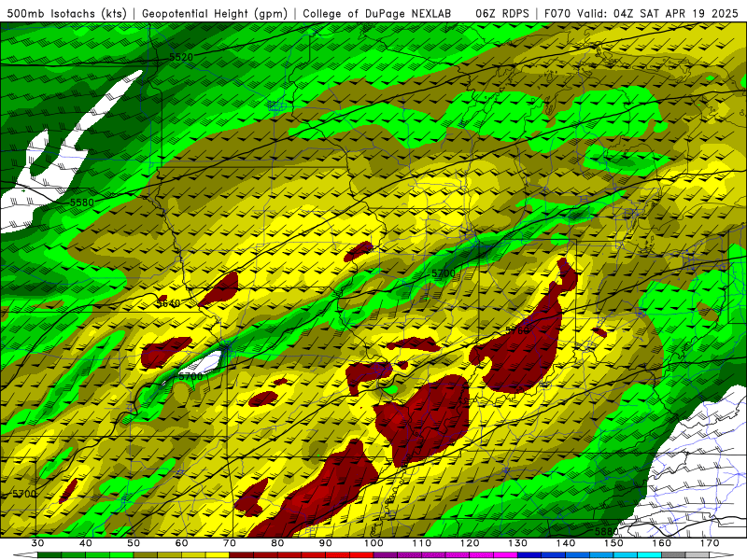Click the '110' value on the color scale

422,543
